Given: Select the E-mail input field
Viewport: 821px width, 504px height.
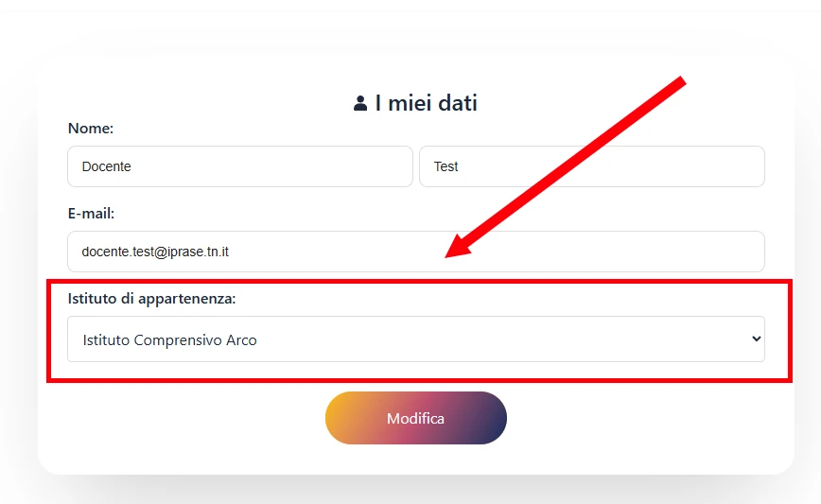Looking at the screenshot, I should point(415,252).
